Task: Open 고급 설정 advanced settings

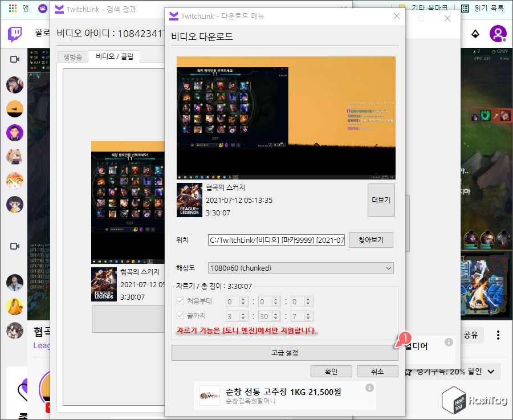Action: click(x=284, y=353)
